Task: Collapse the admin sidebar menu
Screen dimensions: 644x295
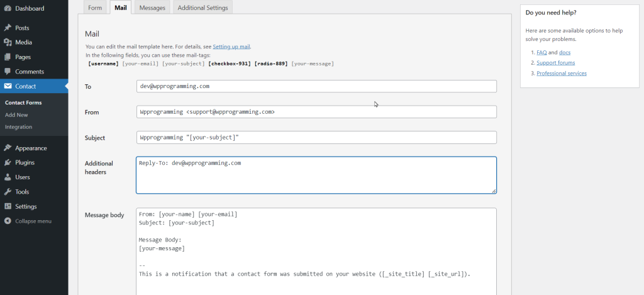Action: tap(29, 221)
